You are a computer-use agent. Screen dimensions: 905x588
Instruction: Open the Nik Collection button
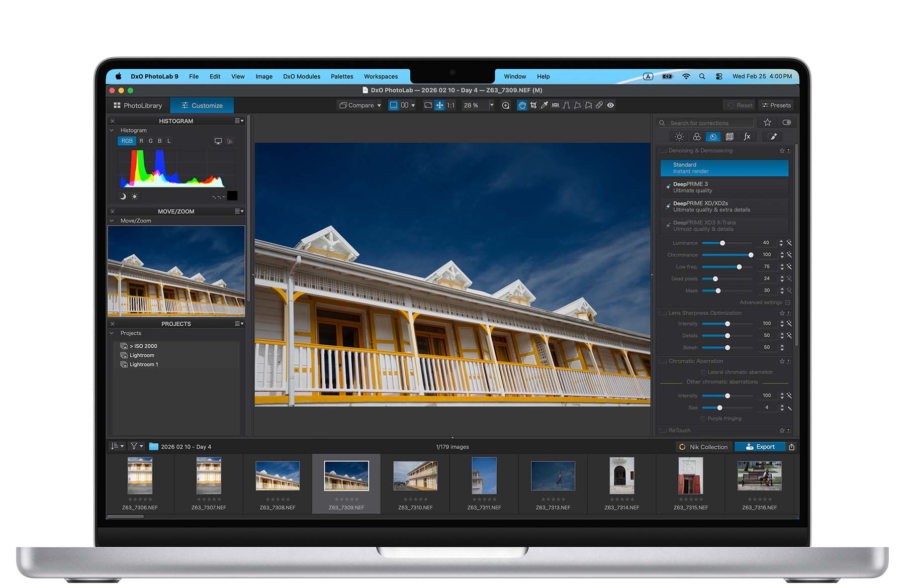click(703, 447)
